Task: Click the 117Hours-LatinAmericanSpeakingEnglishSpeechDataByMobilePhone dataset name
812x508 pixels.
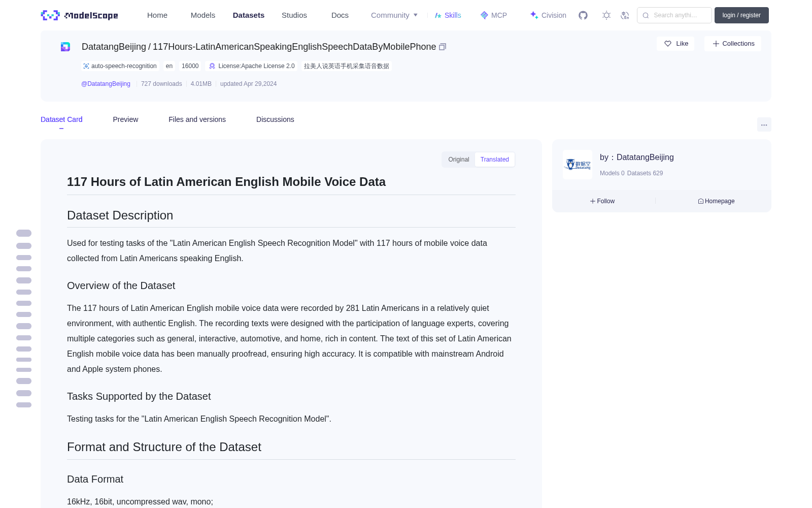Action: coord(294,47)
